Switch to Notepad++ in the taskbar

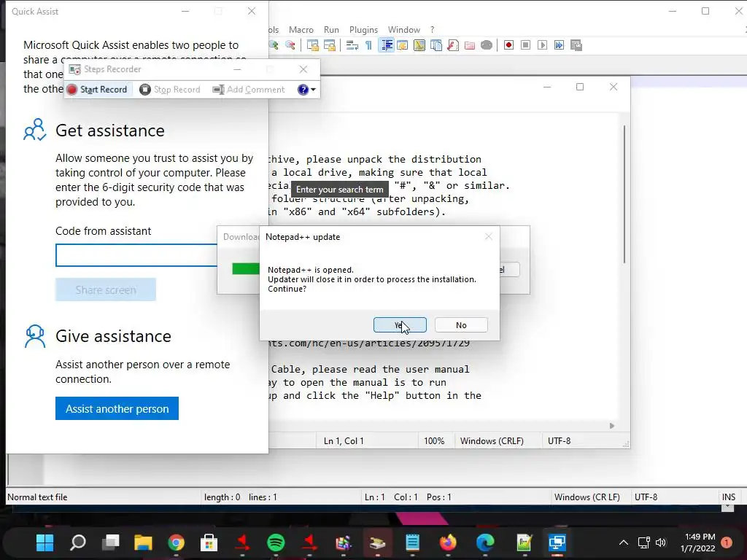point(524,542)
